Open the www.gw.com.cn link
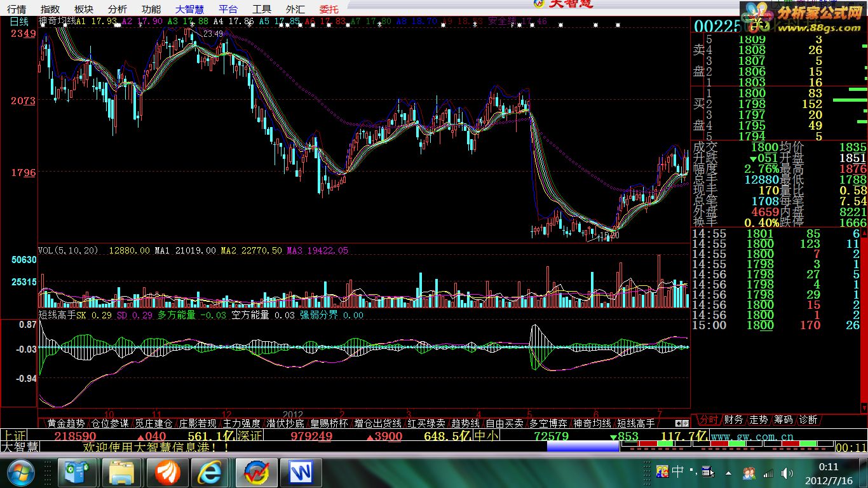Screen dimensions: 868x488 tap(752, 437)
